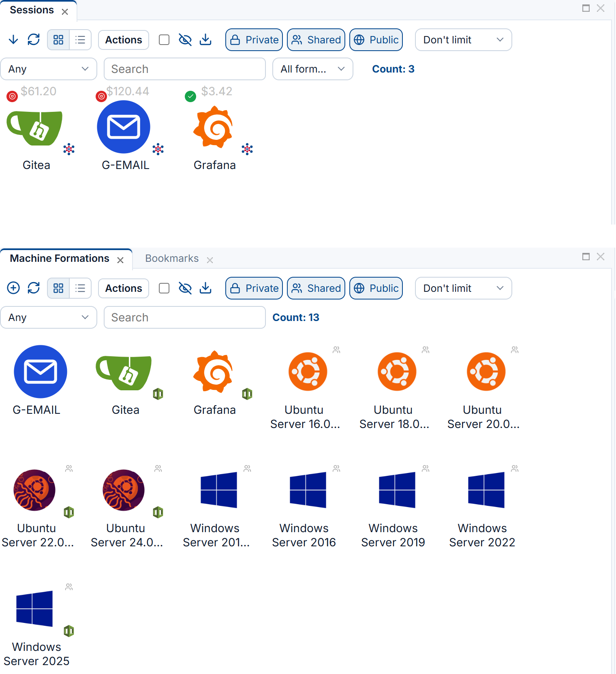Add a new machine formation with plus icon
Screen dimensions: 616x674
[13, 288]
